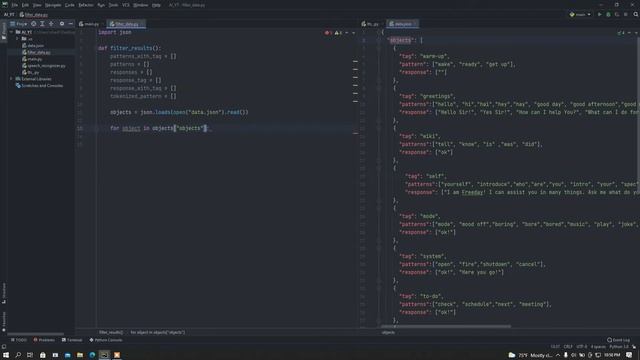Open Edge browser on taskbar
Screen dimensions: 640x360
(x=92, y=355)
